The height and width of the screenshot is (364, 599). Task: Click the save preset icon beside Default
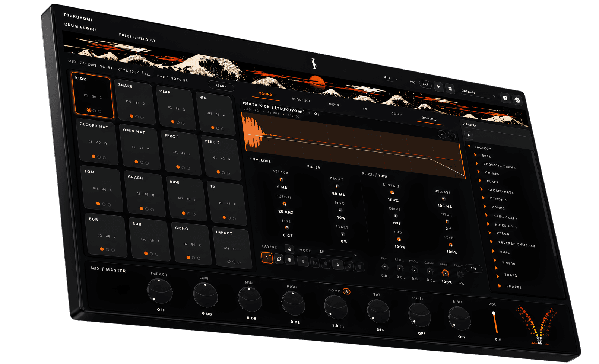(x=505, y=98)
